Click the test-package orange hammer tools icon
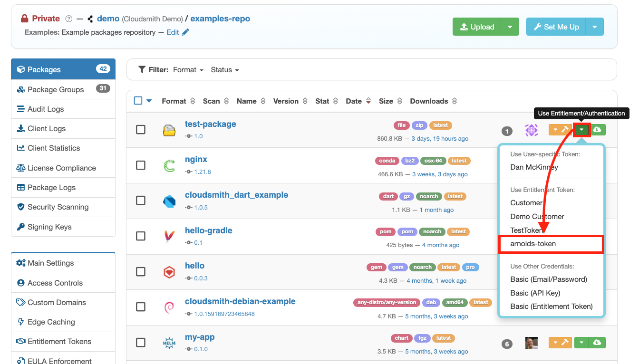The width and height of the screenshot is (639, 364). pyautogui.click(x=565, y=130)
